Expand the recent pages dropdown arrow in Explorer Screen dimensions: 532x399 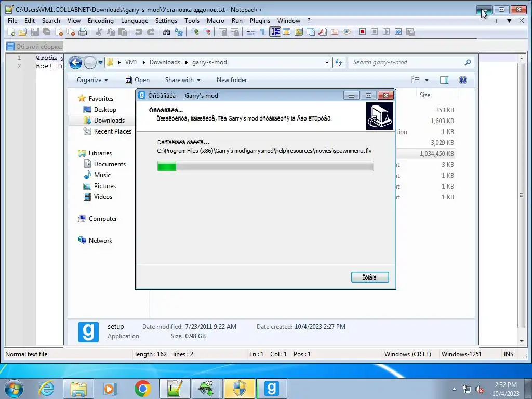point(100,63)
